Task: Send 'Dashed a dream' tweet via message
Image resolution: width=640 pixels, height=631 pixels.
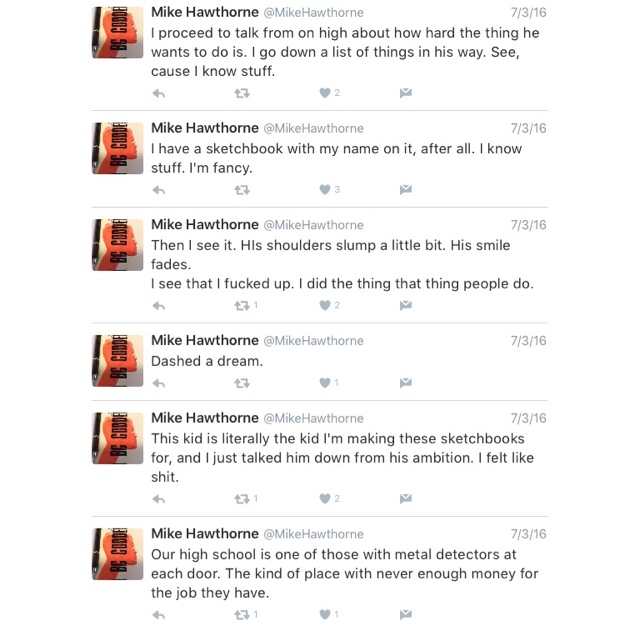Action: (x=406, y=382)
